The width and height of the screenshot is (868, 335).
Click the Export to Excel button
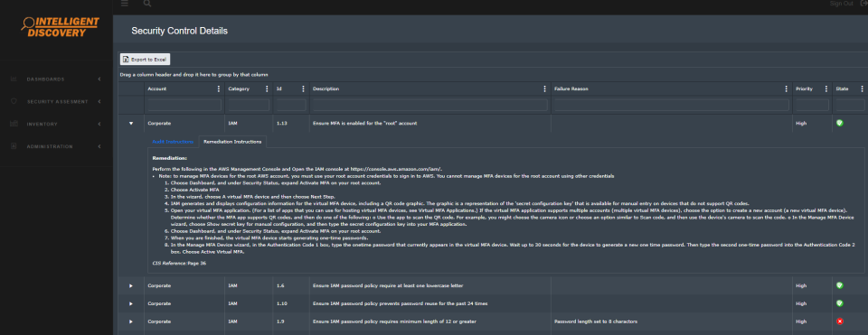point(145,60)
